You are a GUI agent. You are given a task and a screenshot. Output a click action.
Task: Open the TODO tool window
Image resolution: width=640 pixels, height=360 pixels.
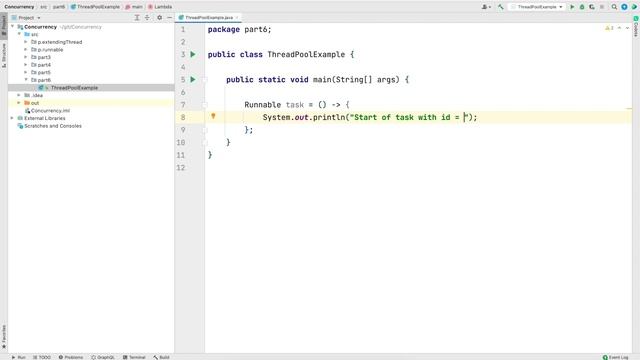click(x=42, y=357)
